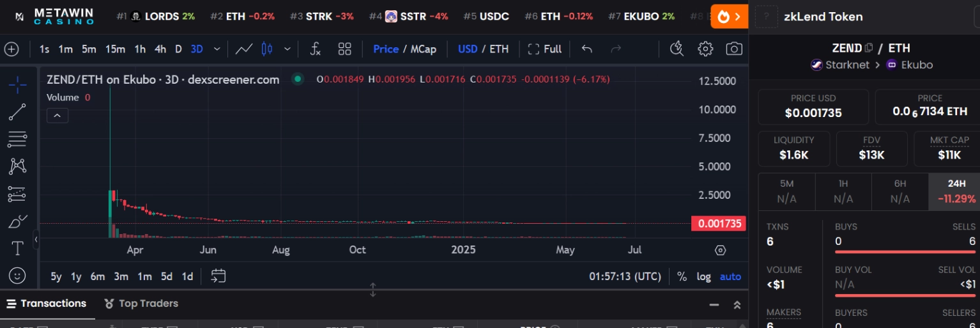Screen dimensions: 980x328
Task: Reset chart scale target icon
Action: [x=721, y=250]
